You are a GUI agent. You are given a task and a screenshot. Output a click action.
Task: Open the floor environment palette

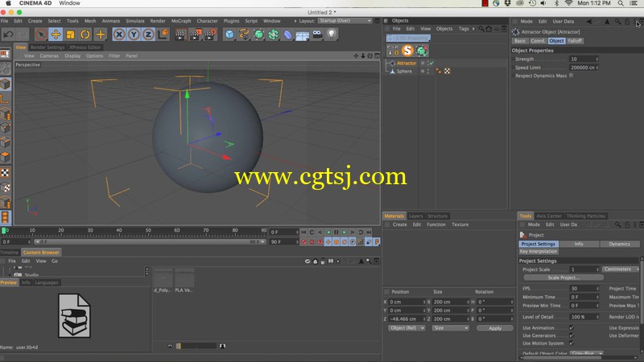pos(303,35)
